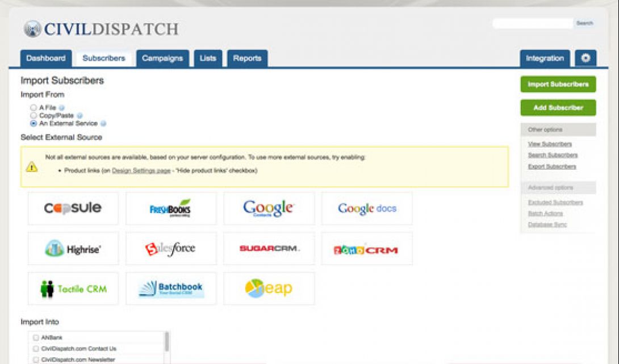Click the Search button

pyautogui.click(x=585, y=23)
